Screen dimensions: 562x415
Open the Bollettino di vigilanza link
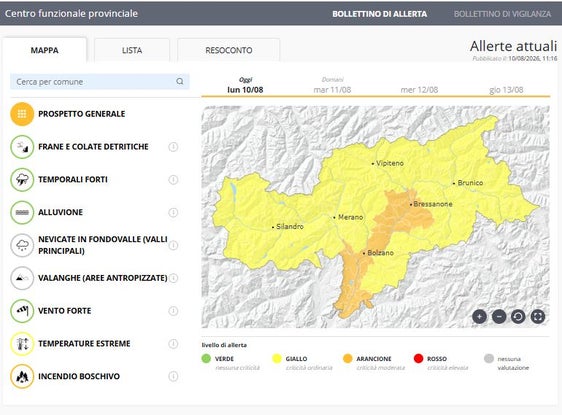[x=502, y=14]
